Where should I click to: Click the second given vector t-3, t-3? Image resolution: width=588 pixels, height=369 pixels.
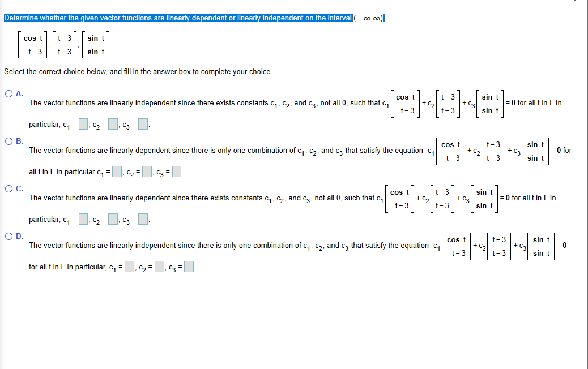point(65,45)
